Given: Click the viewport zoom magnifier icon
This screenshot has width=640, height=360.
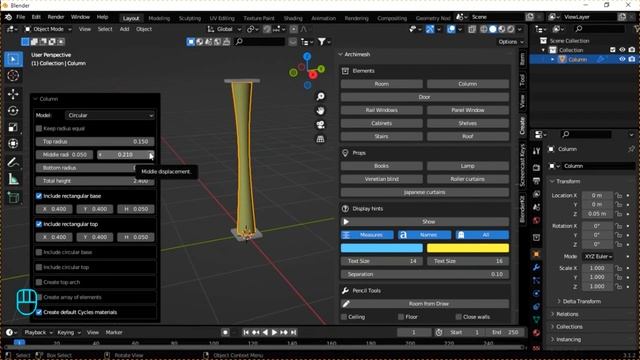Looking at the screenshot, I should [320, 96].
